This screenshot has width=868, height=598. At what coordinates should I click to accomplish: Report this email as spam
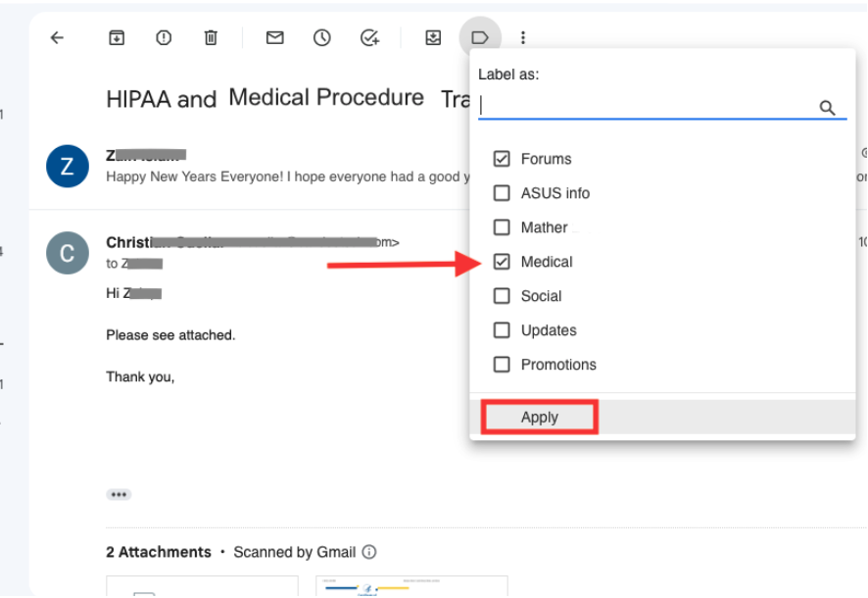click(x=164, y=37)
